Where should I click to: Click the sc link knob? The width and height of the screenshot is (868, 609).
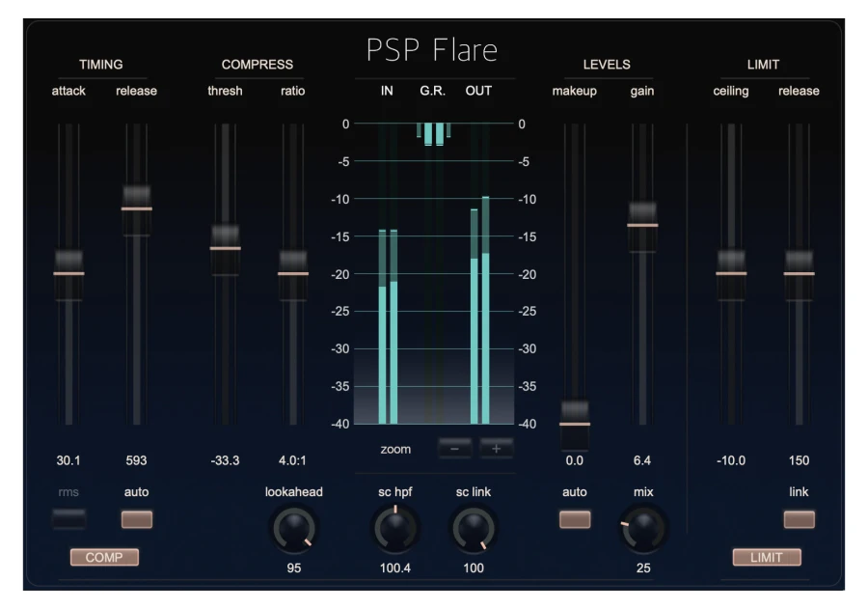tap(474, 530)
